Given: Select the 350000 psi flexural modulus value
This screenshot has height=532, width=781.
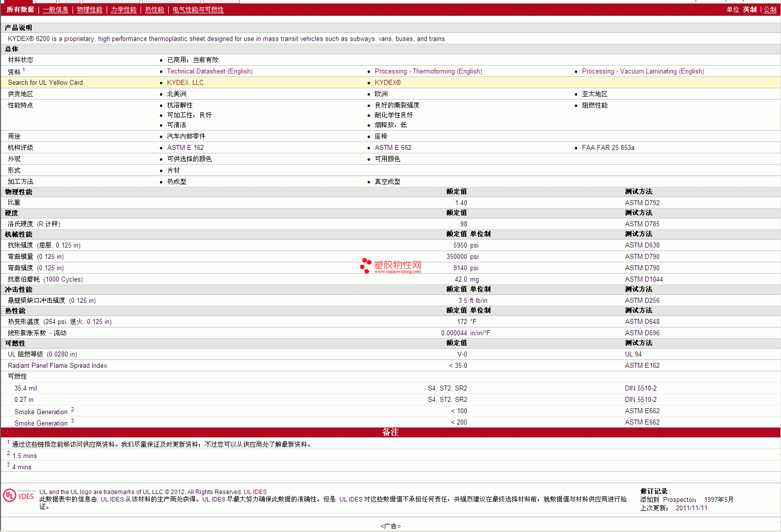Looking at the screenshot, I should coord(462,256).
